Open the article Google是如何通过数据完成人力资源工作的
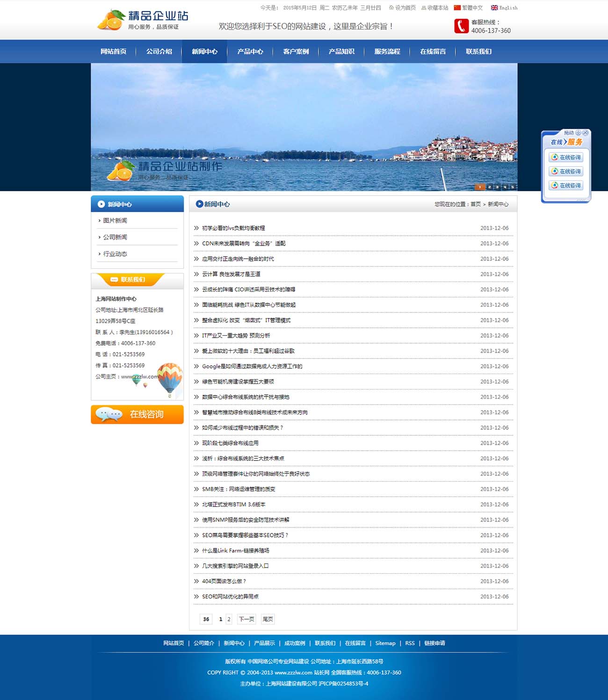The image size is (608, 700). coord(252,367)
